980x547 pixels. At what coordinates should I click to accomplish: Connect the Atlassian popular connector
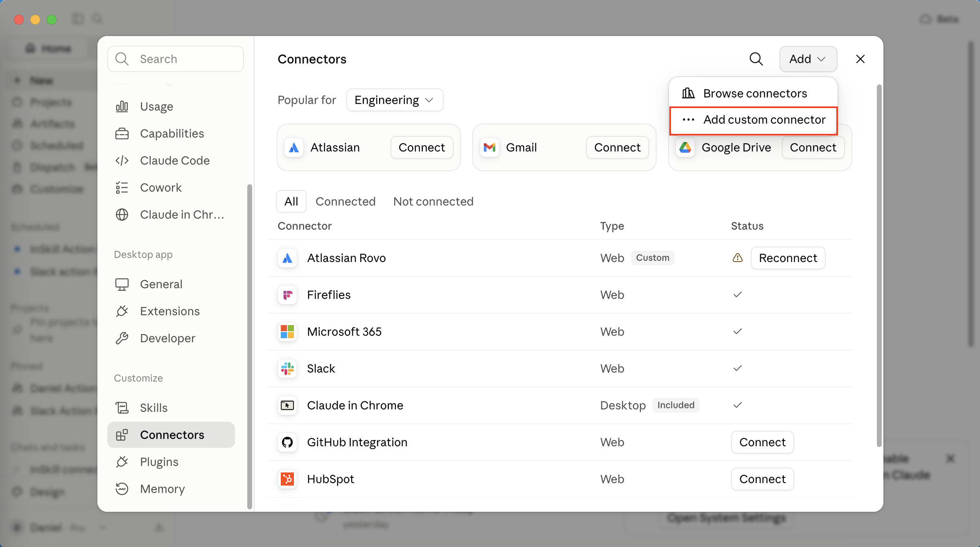point(422,147)
